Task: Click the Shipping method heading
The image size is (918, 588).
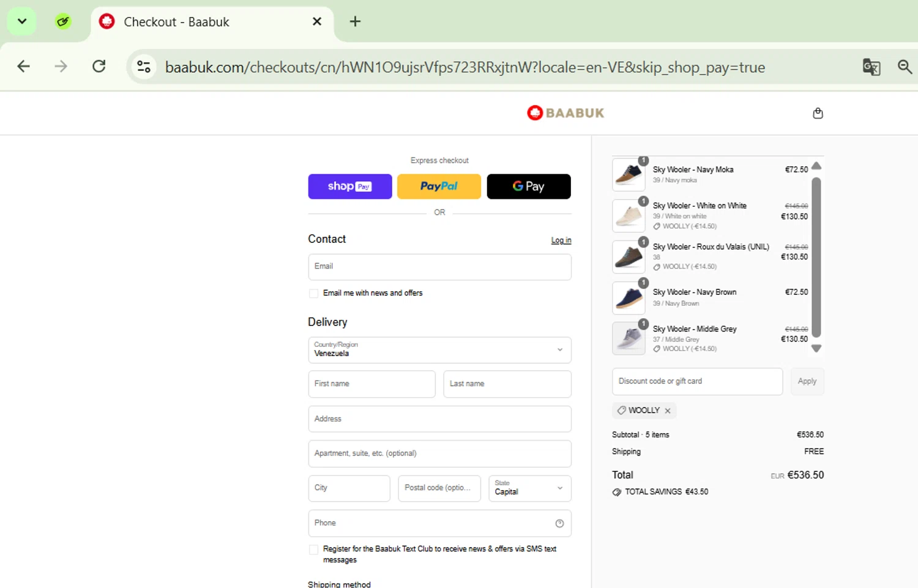Action: 339,584
